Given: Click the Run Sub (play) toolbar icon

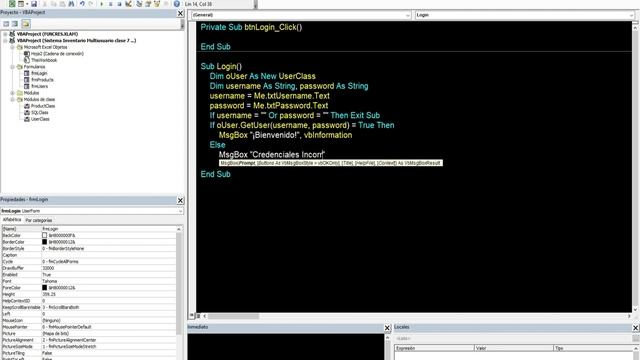Looking at the screenshot, I should [102, 4].
